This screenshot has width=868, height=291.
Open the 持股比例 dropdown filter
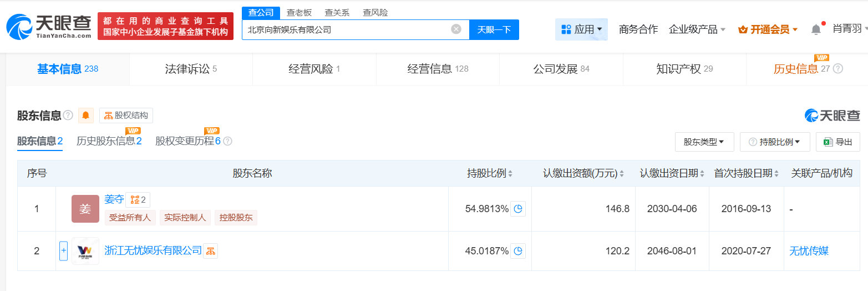pyautogui.click(x=775, y=142)
